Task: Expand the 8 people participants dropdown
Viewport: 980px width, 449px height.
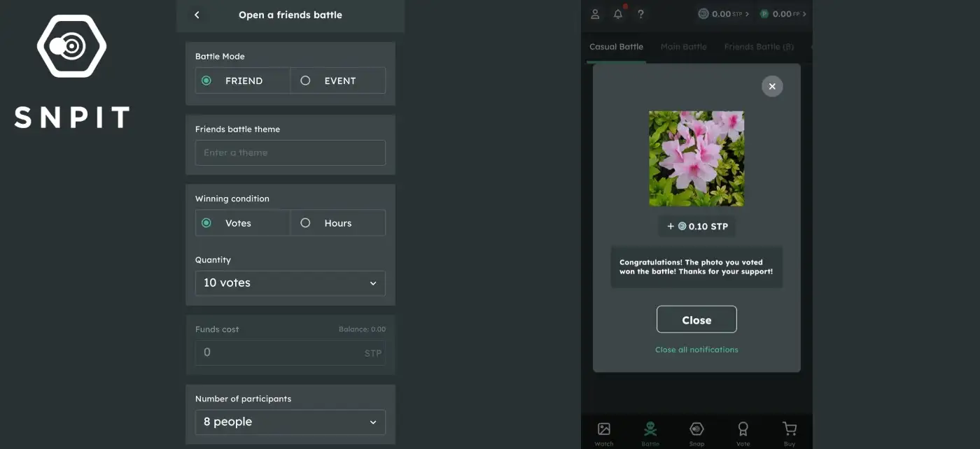Action: [290, 422]
